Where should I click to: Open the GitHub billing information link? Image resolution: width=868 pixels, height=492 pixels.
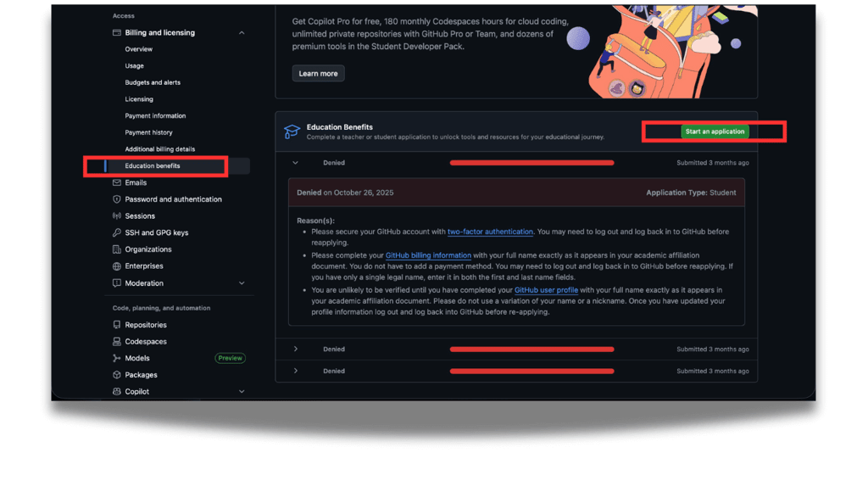[x=428, y=255]
